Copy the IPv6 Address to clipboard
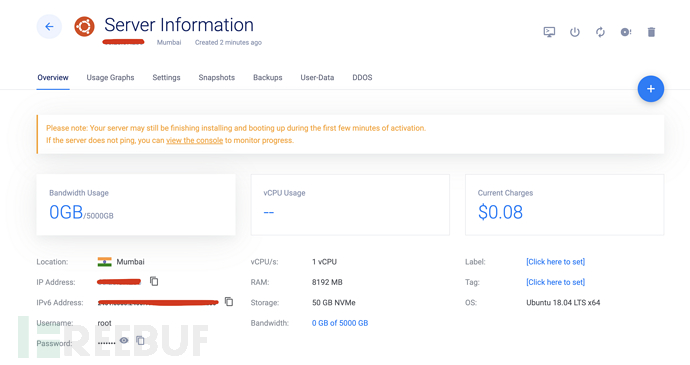Viewport: 690px width, 365px height. pos(229,302)
